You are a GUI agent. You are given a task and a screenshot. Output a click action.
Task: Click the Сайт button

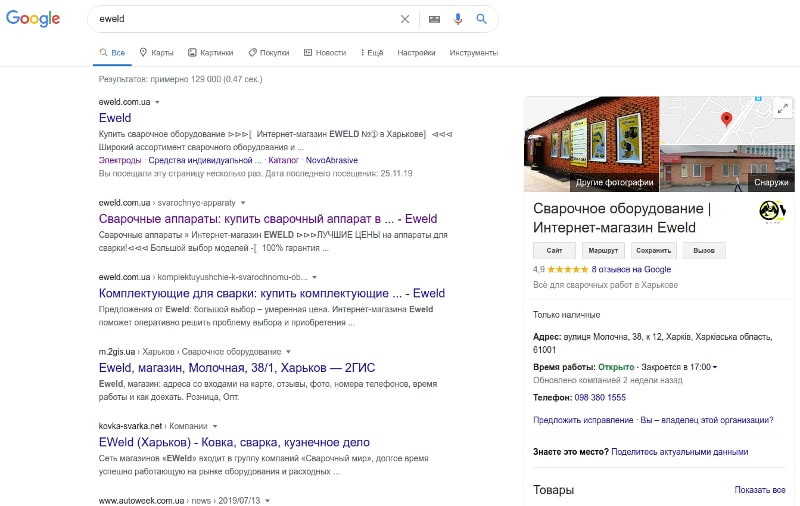pos(554,250)
